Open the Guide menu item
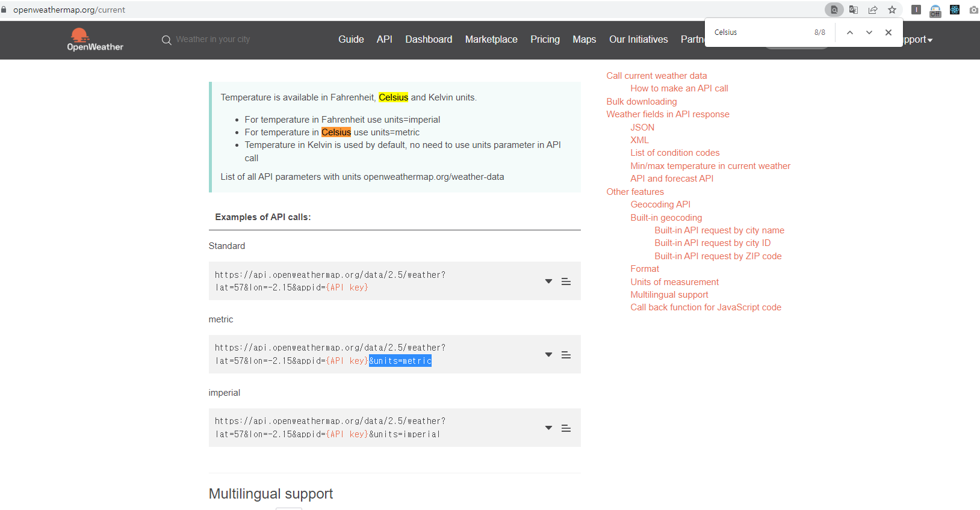Screen dimensions: 980x510 351,39
